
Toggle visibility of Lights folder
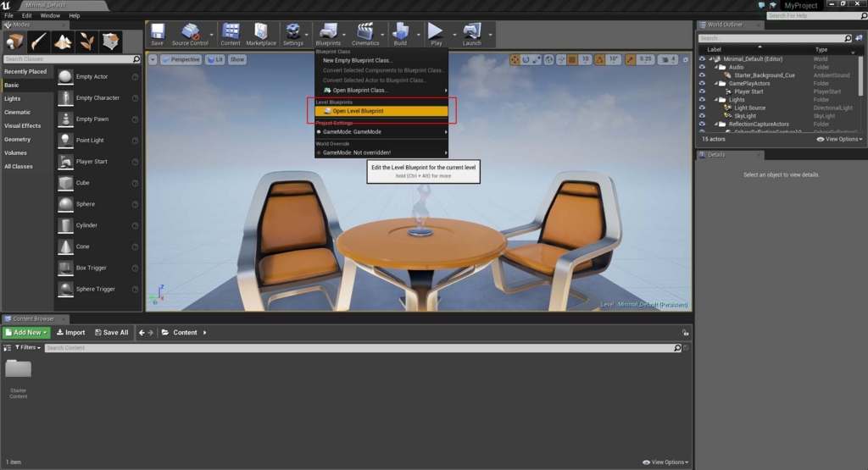click(x=702, y=100)
